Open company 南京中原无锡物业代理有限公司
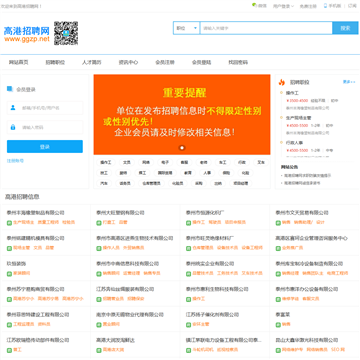The width and height of the screenshot is (360, 360). coord(130,314)
